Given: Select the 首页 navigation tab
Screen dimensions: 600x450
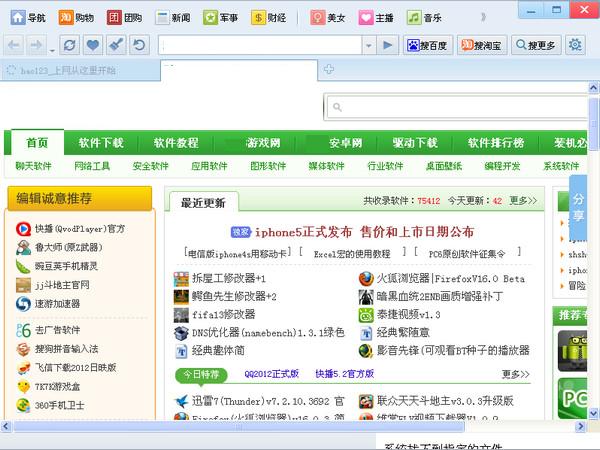Looking at the screenshot, I should 37,143.
